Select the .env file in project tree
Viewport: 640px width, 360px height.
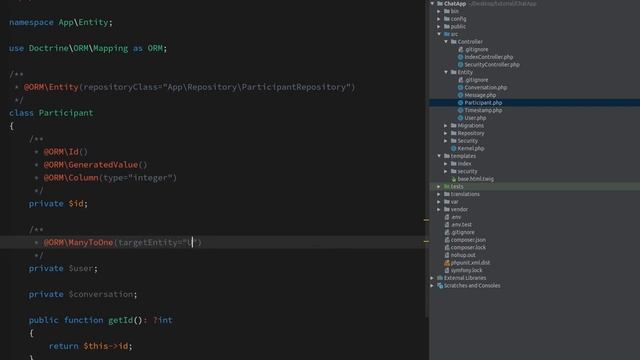tap(456, 217)
